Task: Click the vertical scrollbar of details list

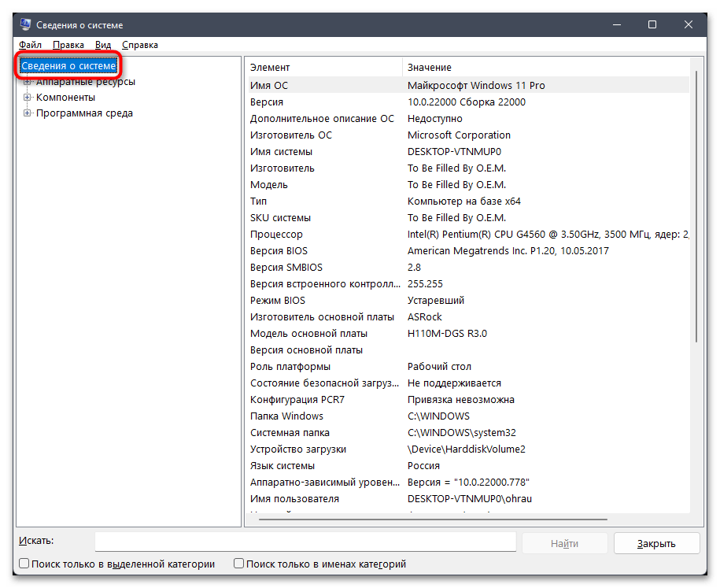Action: (x=696, y=207)
